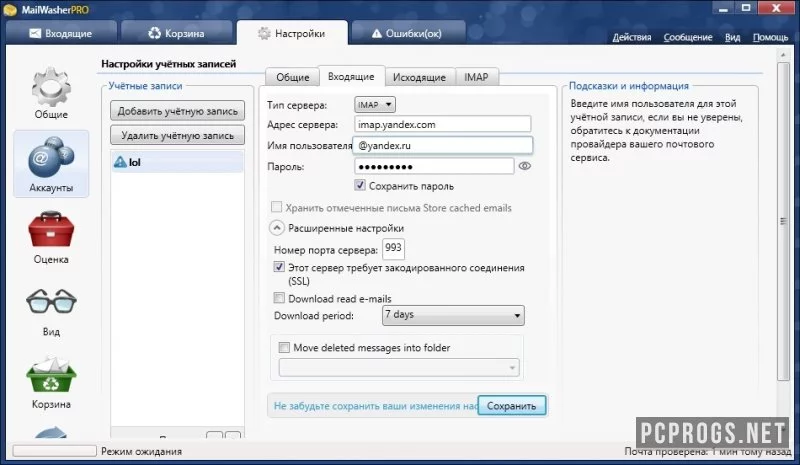Open the Вид glasses section
The image size is (800, 465).
coord(51,312)
